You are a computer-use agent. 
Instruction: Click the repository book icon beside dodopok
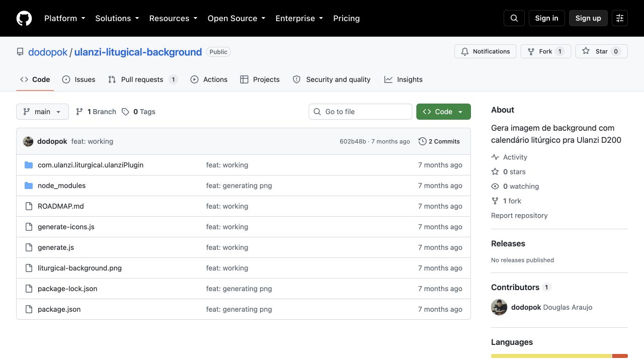[x=20, y=52]
